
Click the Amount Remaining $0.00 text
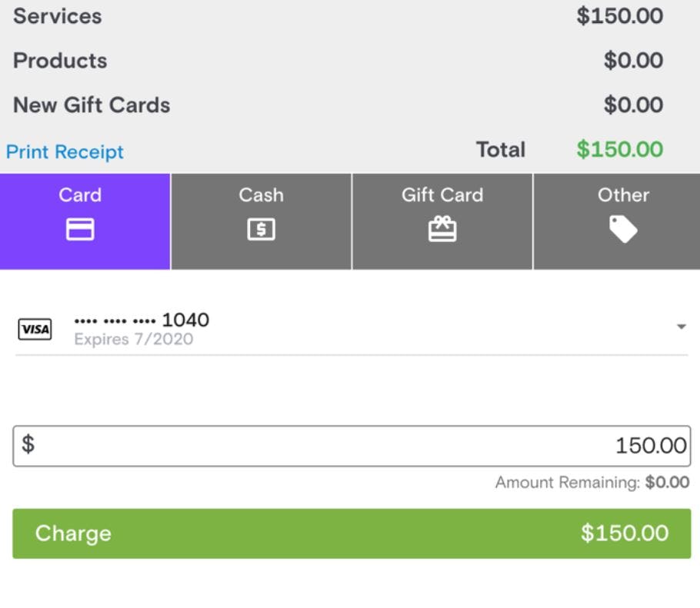click(592, 483)
